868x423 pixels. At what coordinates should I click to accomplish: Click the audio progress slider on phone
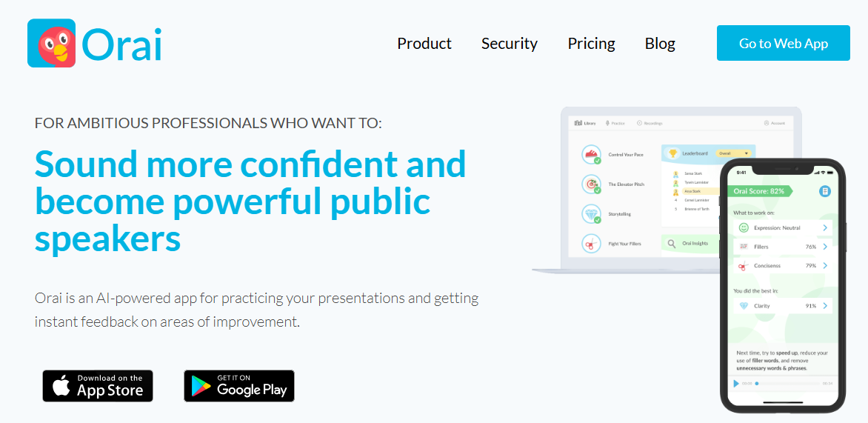coord(787,384)
